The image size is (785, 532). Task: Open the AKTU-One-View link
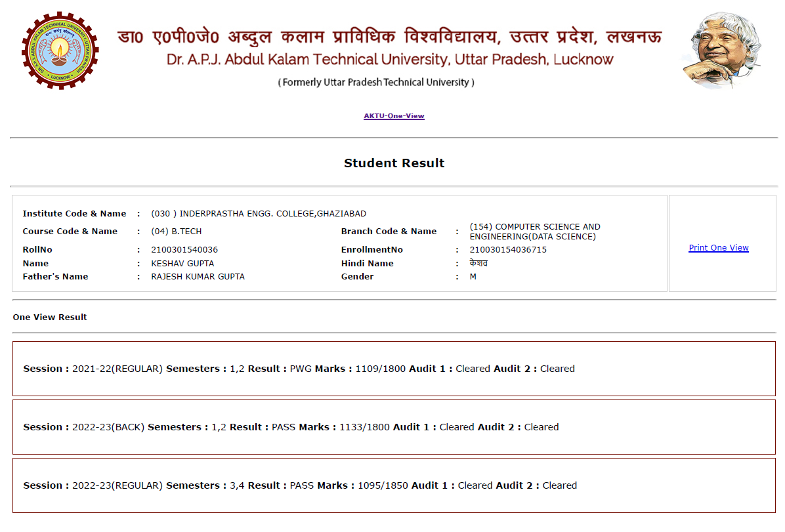coord(394,116)
